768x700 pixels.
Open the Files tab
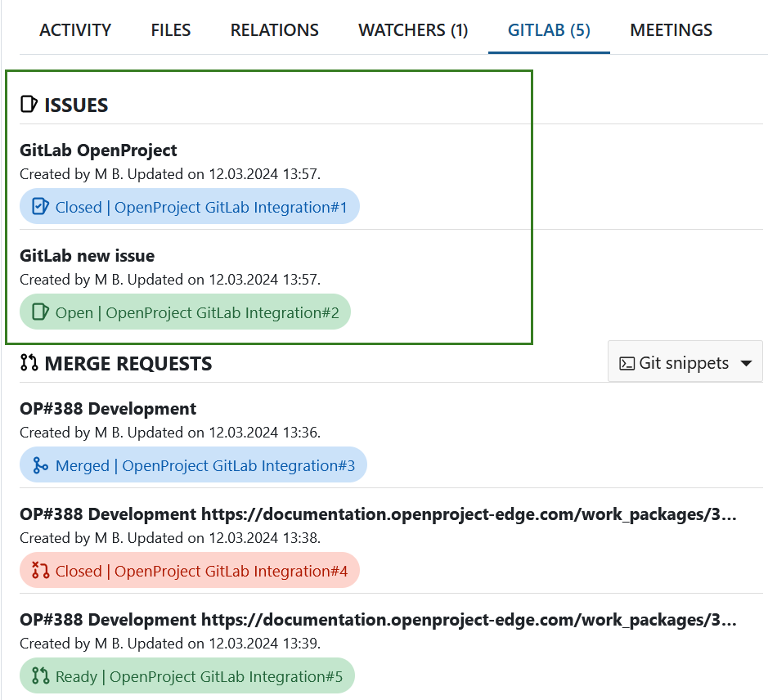(170, 29)
